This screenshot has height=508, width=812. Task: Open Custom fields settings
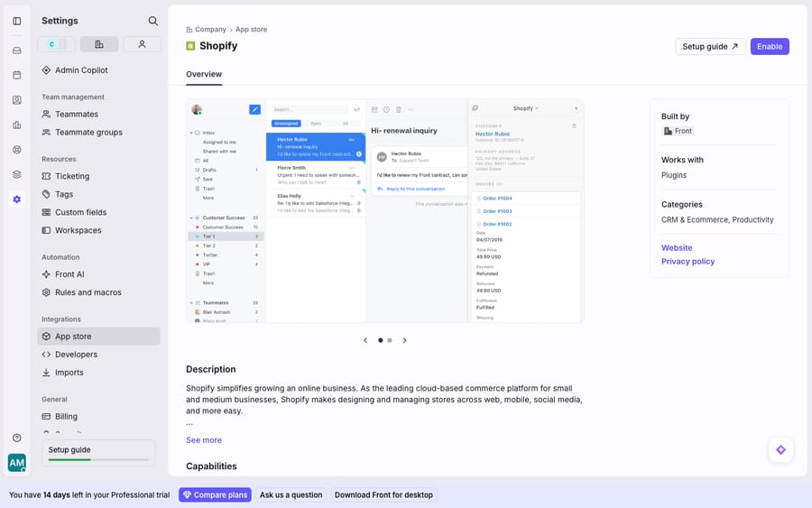(x=98, y=212)
